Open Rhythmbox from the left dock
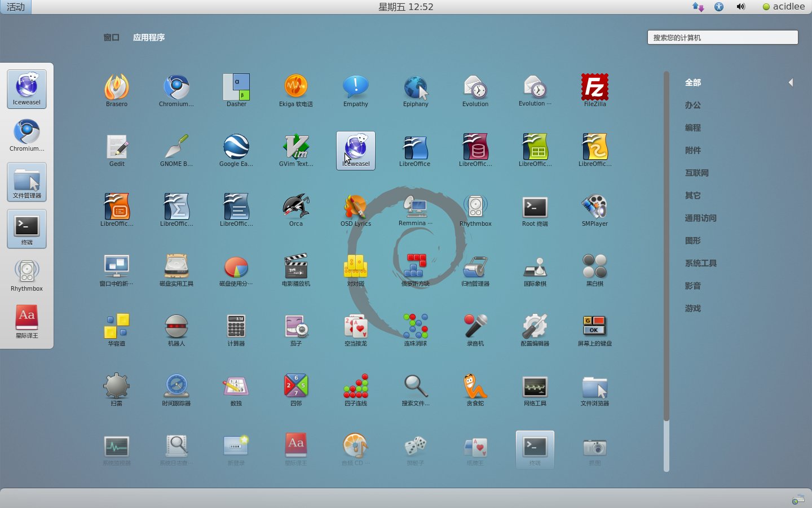Viewport: 812px width, 508px height. tap(27, 275)
